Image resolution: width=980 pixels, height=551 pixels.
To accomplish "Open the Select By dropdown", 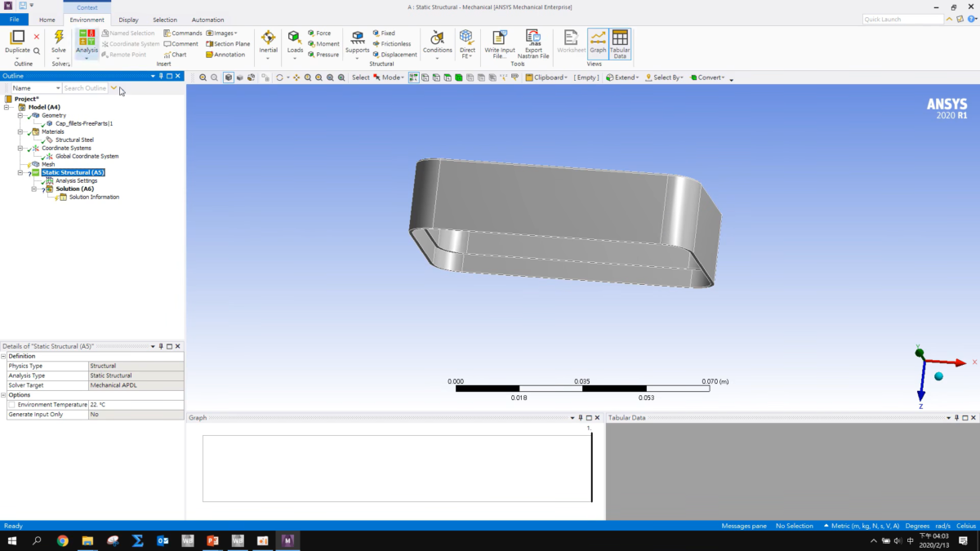I will (x=665, y=78).
